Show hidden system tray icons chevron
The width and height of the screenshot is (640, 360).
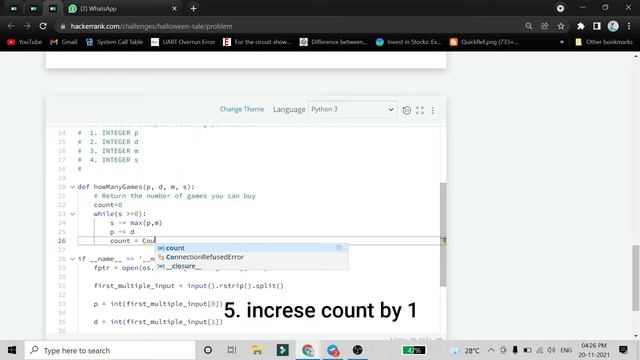[x=491, y=350]
